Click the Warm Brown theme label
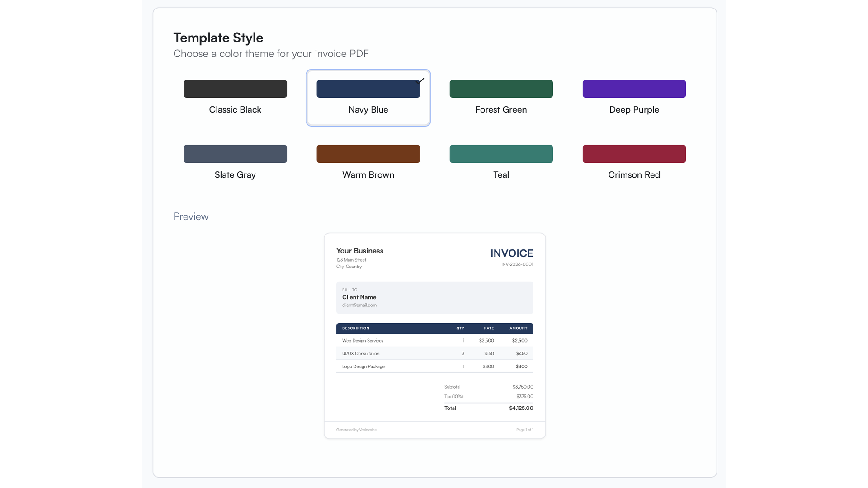868x488 pixels. pyautogui.click(x=368, y=174)
